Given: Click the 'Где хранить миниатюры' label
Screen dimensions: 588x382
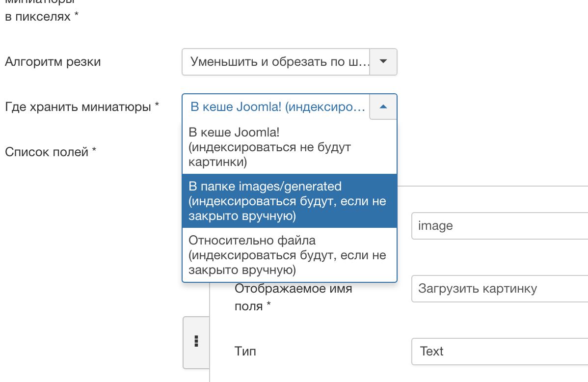Looking at the screenshot, I should (78, 107).
